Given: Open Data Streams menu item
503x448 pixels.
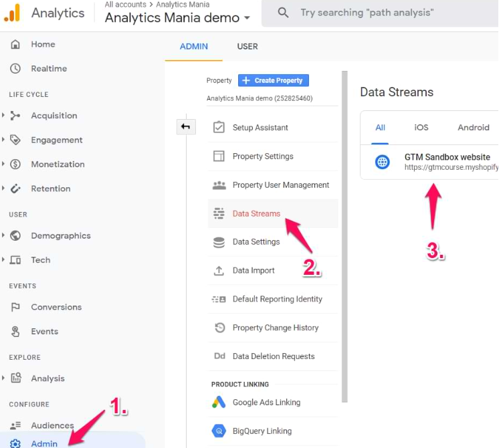Looking at the screenshot, I should click(273, 213).
